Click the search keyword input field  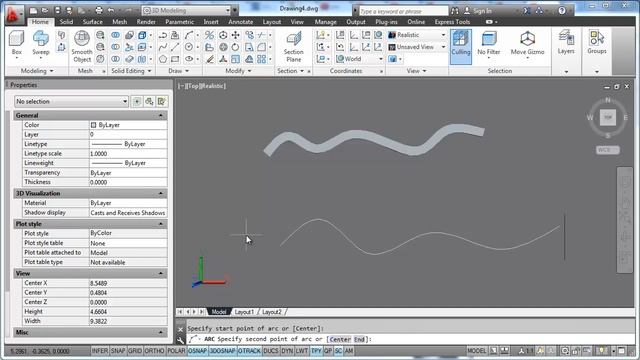click(403, 11)
